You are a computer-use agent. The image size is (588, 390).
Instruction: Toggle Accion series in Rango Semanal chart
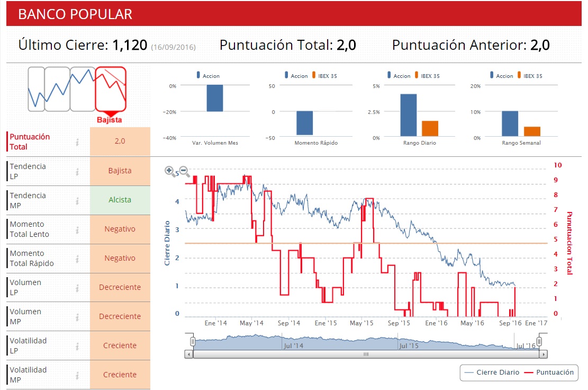pyautogui.click(x=501, y=75)
